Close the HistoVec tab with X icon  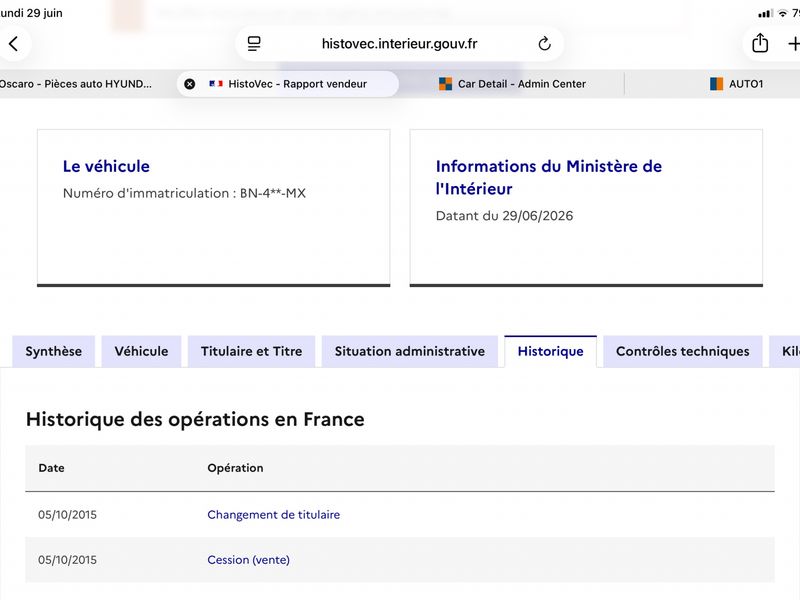(189, 84)
